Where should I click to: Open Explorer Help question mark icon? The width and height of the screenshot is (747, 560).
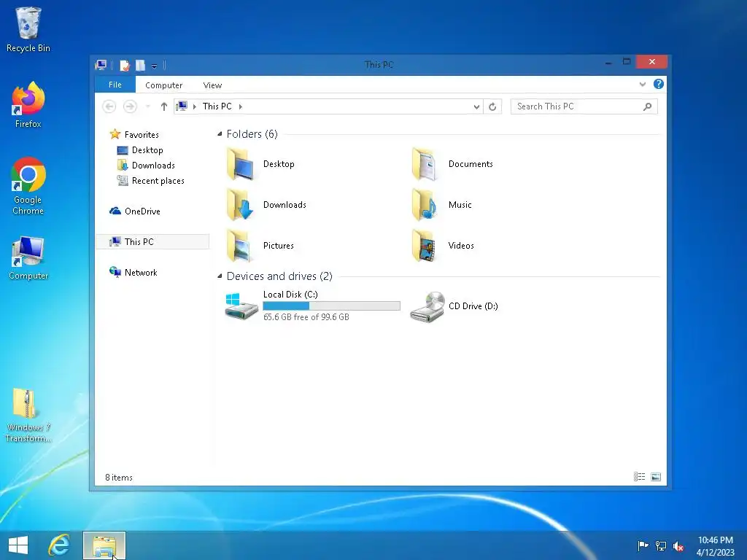click(659, 85)
